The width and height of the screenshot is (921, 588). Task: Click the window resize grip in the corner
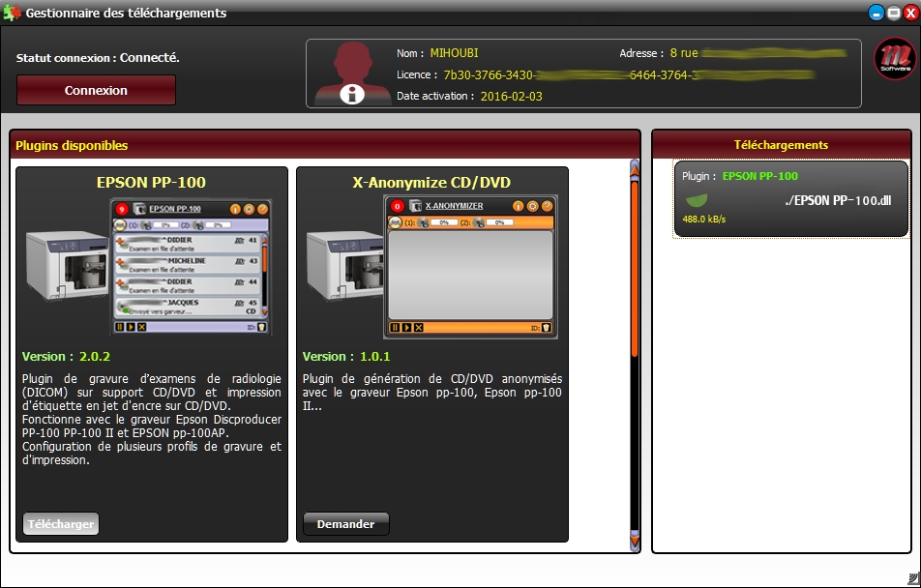point(913,579)
